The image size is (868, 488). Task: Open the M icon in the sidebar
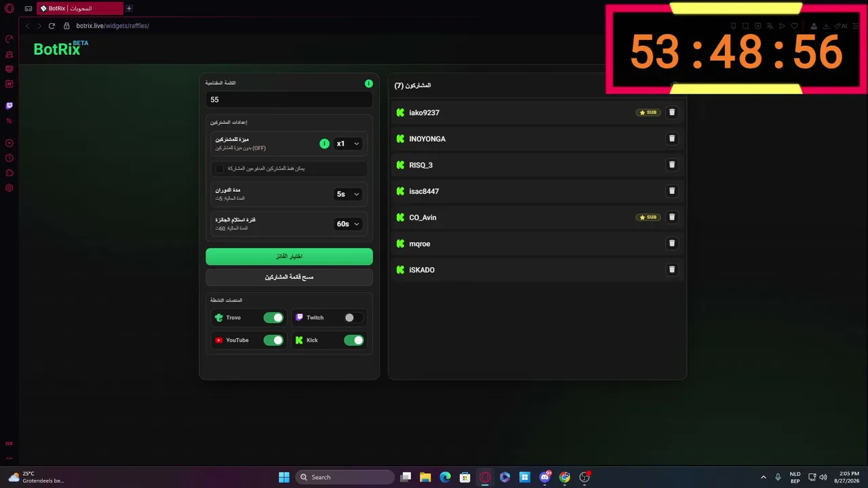pos(9,84)
